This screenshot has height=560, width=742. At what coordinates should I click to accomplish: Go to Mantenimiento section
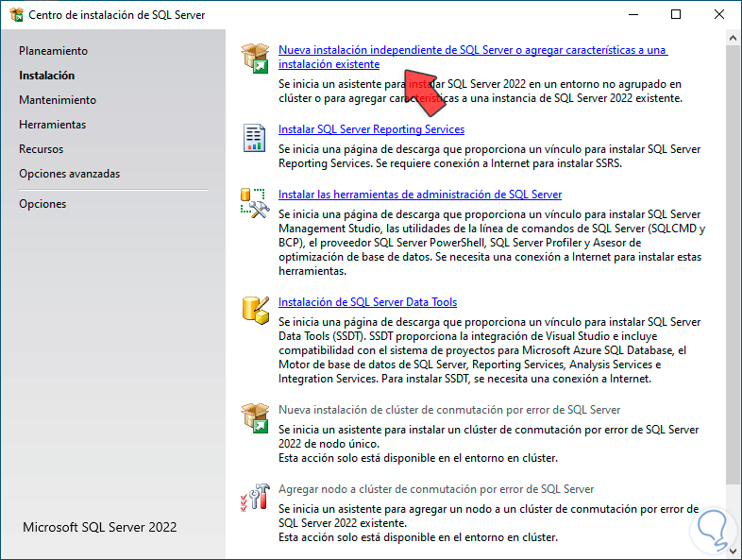click(x=58, y=100)
